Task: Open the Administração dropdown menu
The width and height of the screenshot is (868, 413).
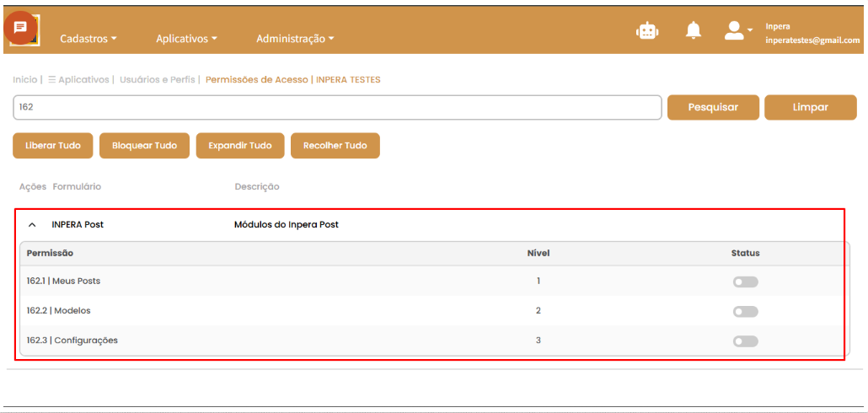Action: (296, 39)
